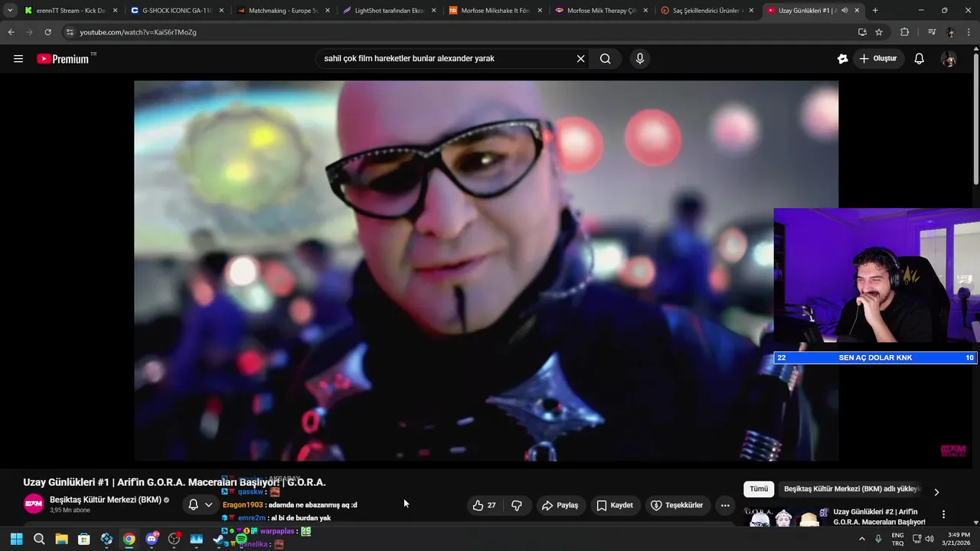The width and height of the screenshot is (980, 551).
Task: Like the video with thumbs up
Action: click(x=485, y=505)
